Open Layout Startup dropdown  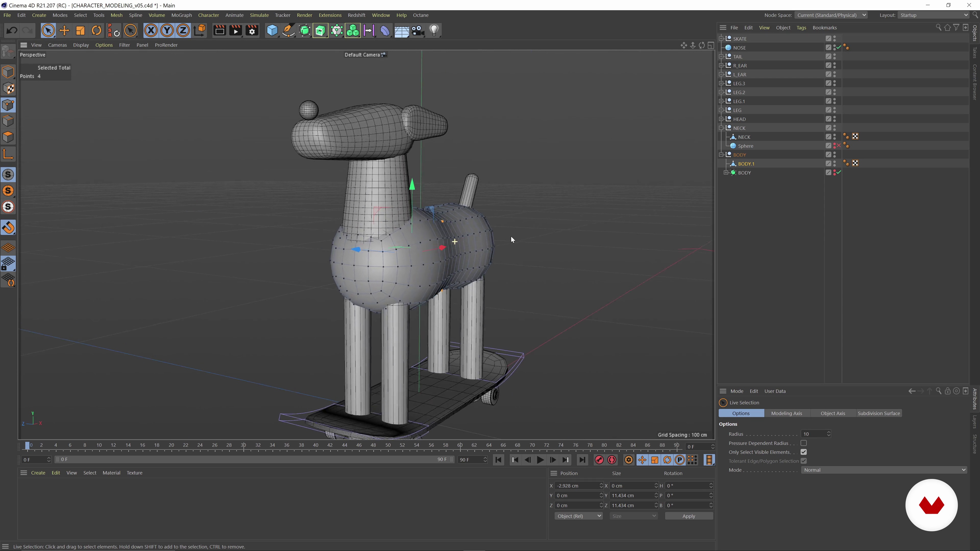[x=934, y=15]
